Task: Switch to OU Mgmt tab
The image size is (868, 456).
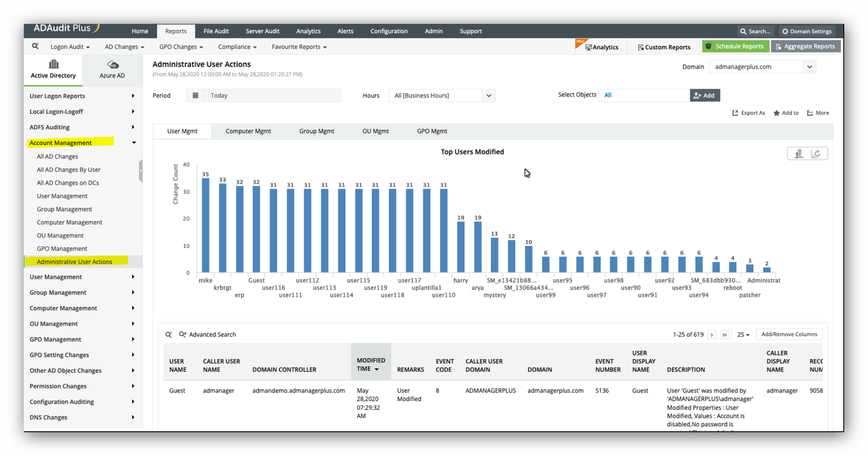Action: 375,131
